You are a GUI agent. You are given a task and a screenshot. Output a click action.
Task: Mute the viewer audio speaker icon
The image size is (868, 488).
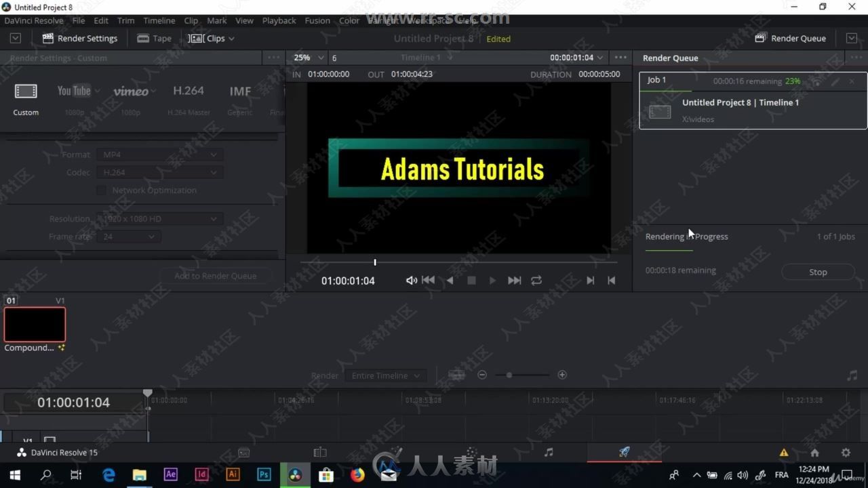(412, 281)
